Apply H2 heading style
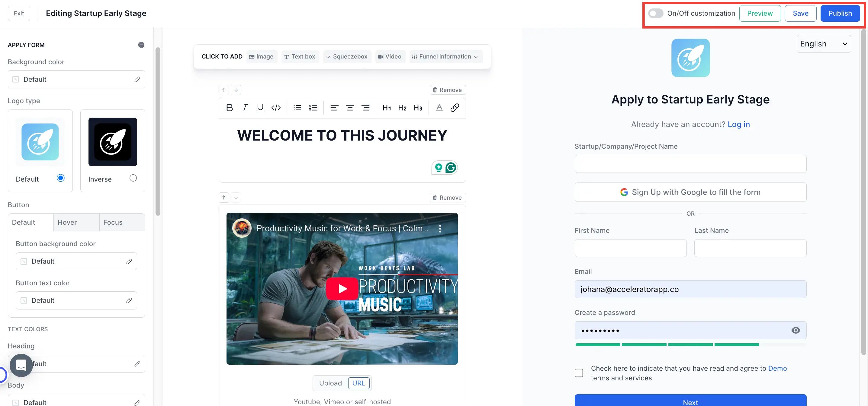The width and height of the screenshot is (868, 406). 402,108
